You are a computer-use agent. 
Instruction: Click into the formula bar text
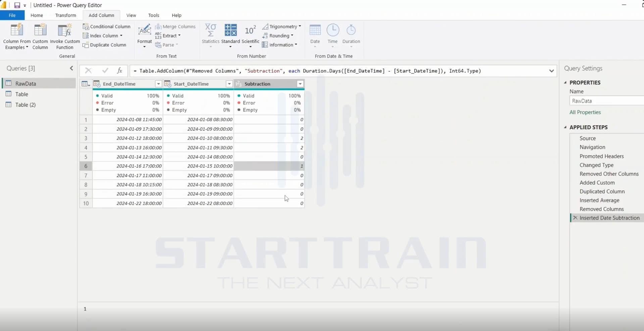[x=307, y=71]
